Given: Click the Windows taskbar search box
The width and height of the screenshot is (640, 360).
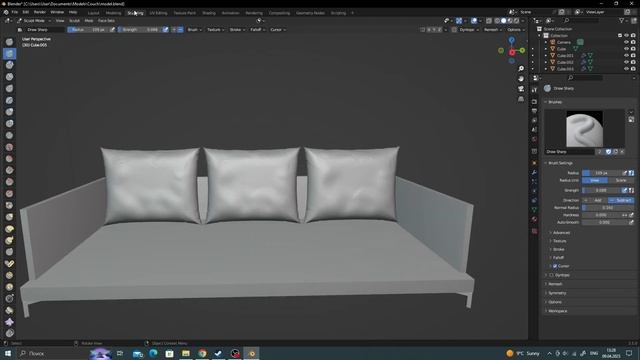Looking at the screenshot, I should click(52, 353).
